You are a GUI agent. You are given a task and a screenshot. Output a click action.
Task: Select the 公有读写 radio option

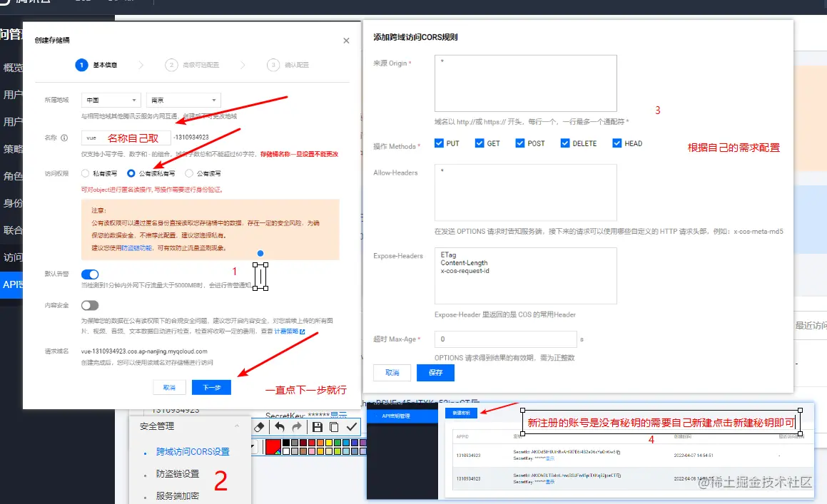point(189,173)
